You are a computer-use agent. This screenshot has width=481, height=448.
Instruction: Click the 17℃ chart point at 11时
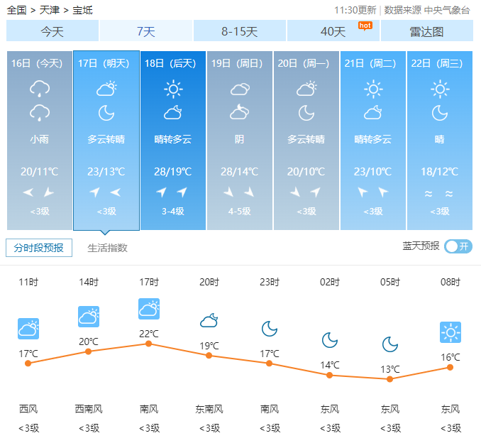tap(28, 364)
